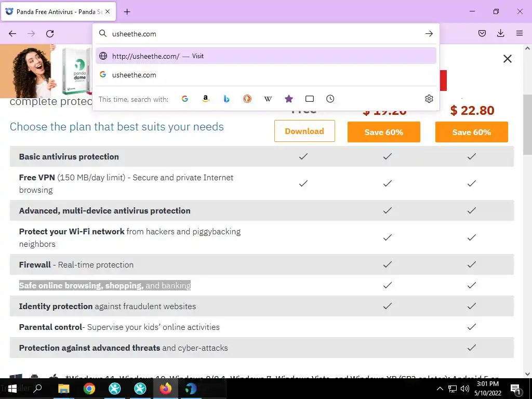Click the forward navigation arrow
Image resolution: width=532 pixels, height=399 pixels.
pos(31,34)
